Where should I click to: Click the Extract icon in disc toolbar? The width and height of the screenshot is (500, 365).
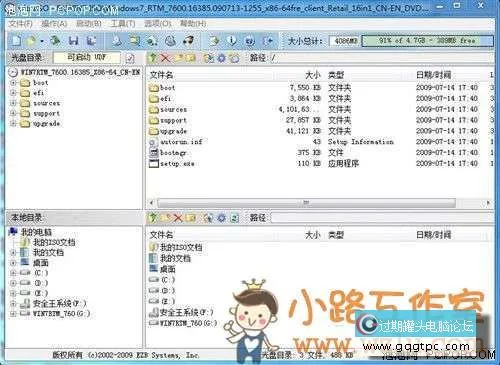pos(209,58)
